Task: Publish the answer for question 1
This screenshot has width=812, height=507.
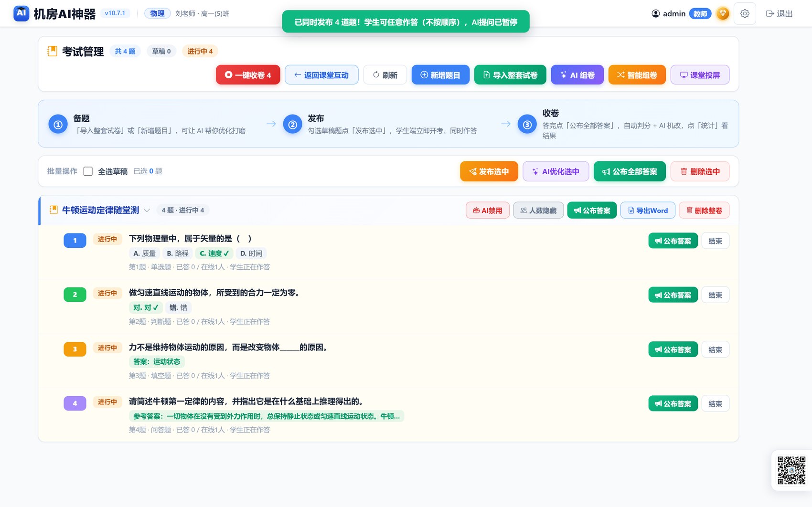Action: 673,241
